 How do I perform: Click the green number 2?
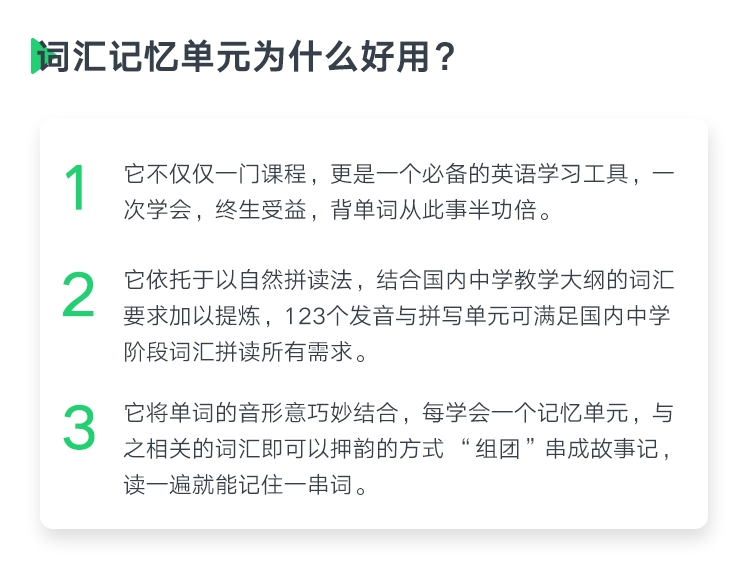coord(78,294)
